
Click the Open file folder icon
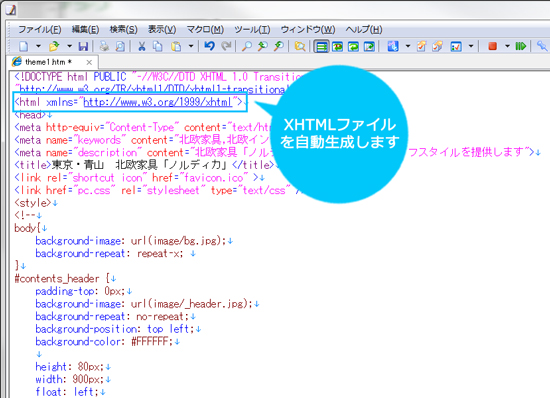coord(54,46)
